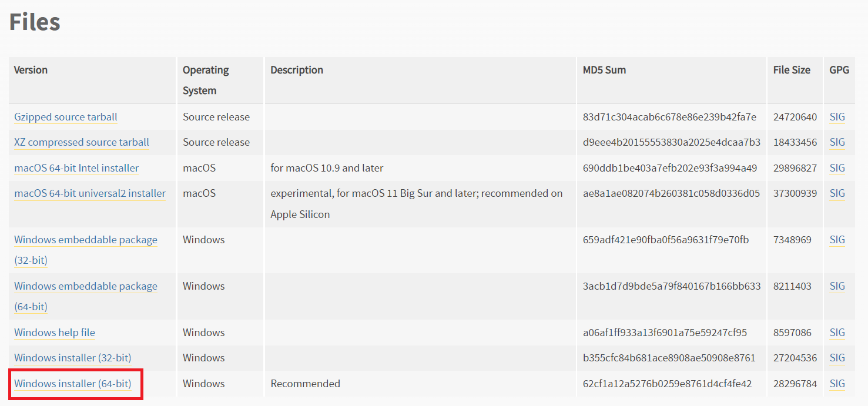The image size is (868, 406).
Task: Click MD5 sum of Windows 64-bit installer
Action: point(667,384)
